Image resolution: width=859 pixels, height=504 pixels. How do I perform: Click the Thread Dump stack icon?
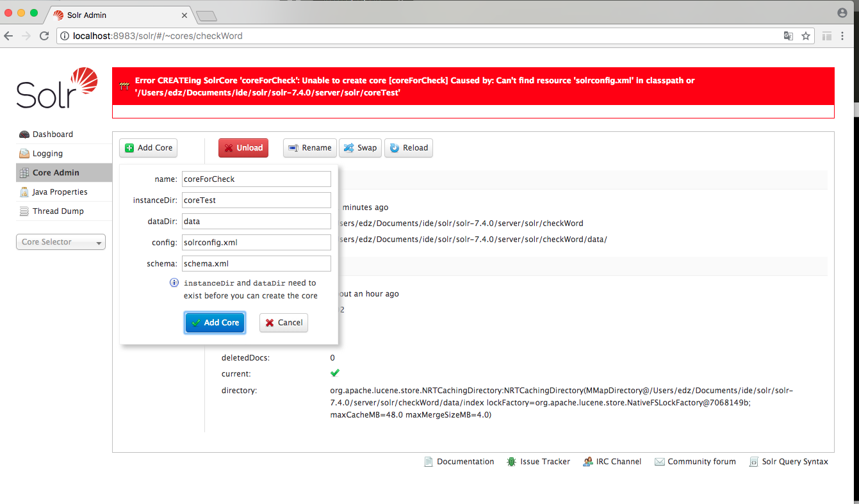click(24, 211)
